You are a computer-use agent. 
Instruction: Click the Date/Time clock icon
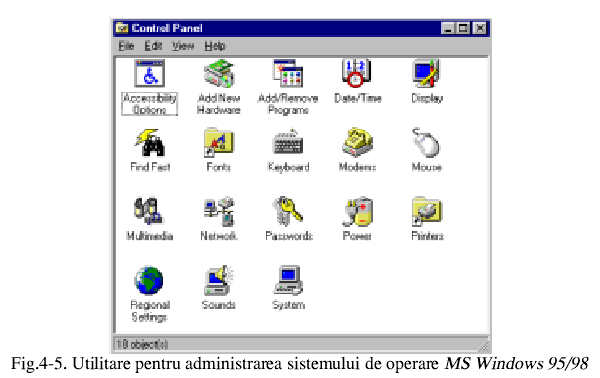[x=356, y=73]
